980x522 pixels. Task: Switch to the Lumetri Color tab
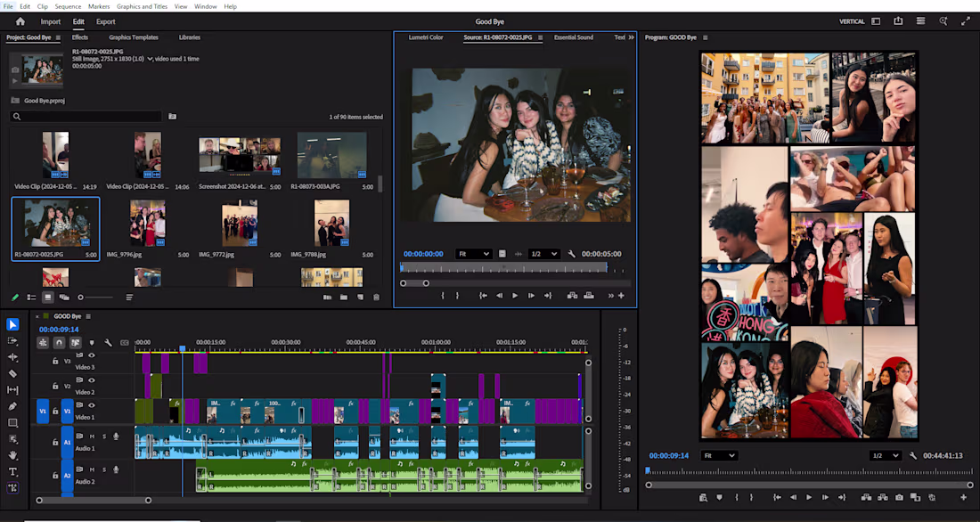click(x=426, y=37)
